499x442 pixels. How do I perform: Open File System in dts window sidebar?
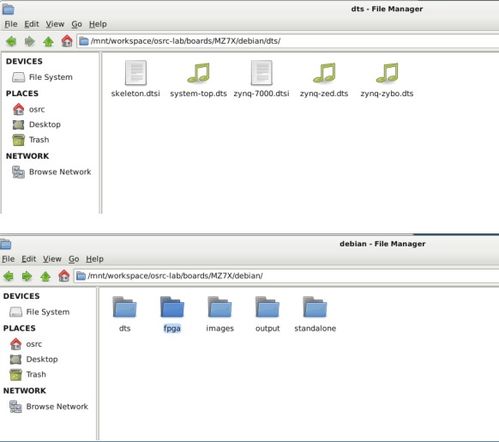point(42,77)
